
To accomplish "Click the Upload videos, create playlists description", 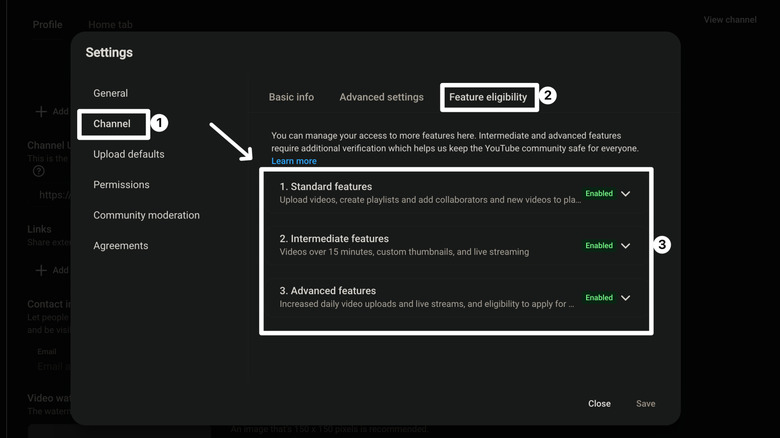I will click(430, 200).
